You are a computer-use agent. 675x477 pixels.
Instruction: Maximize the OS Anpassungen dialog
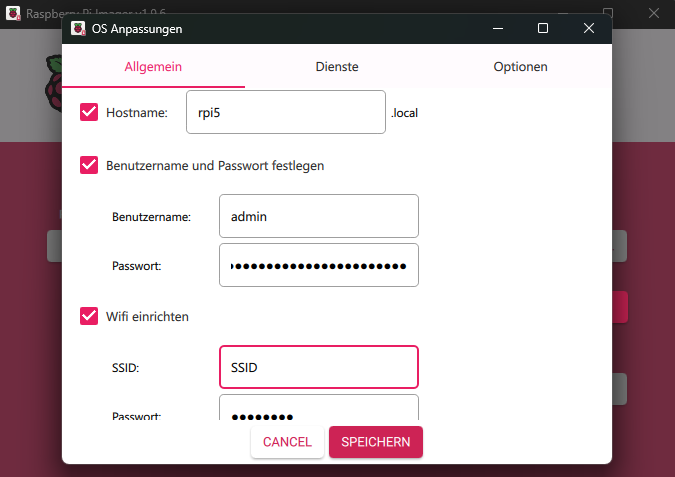pyautogui.click(x=542, y=29)
